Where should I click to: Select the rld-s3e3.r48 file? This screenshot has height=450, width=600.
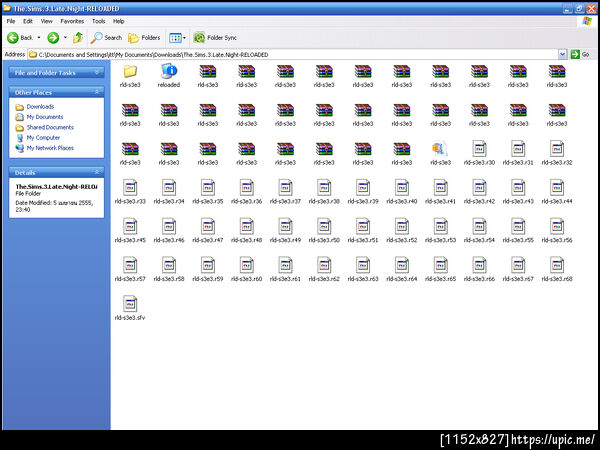click(246, 231)
